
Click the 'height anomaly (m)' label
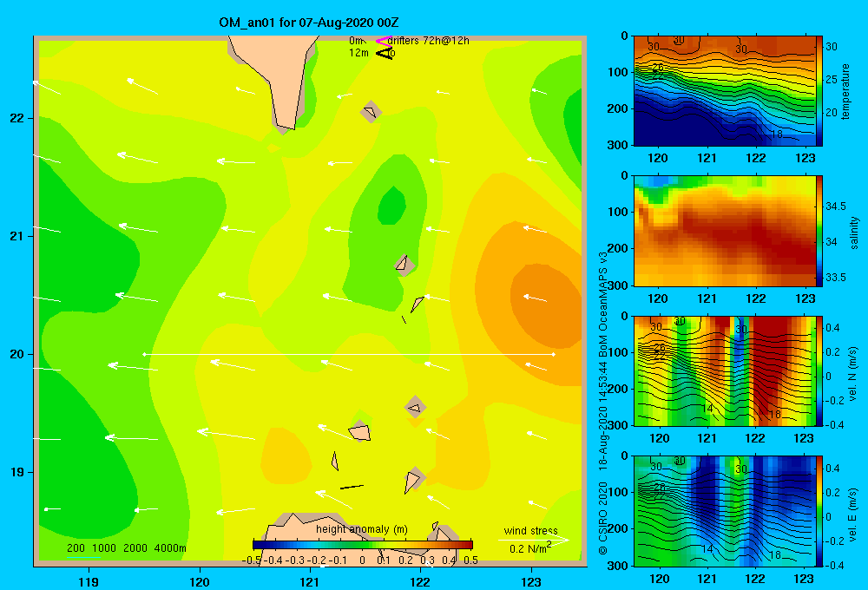(361, 529)
